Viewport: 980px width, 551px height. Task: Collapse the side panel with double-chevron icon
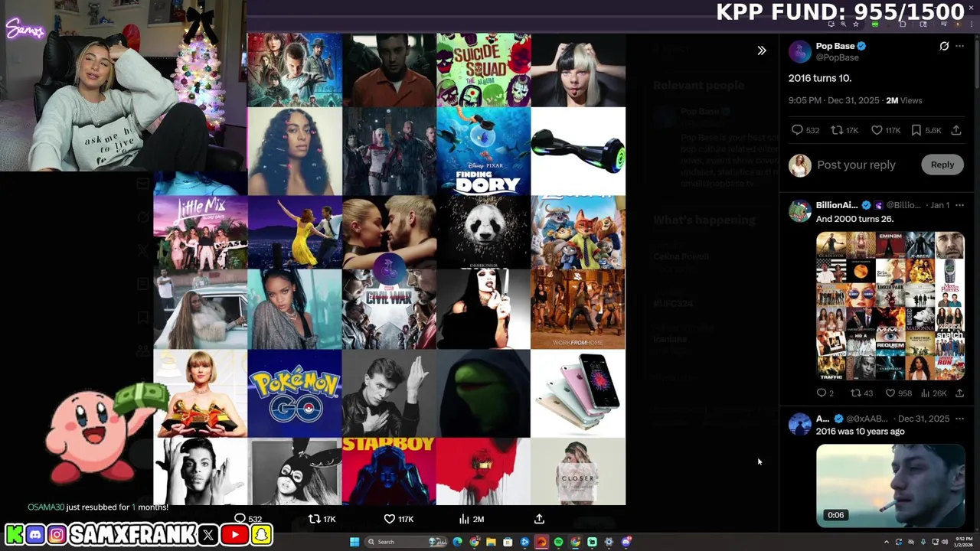point(761,51)
